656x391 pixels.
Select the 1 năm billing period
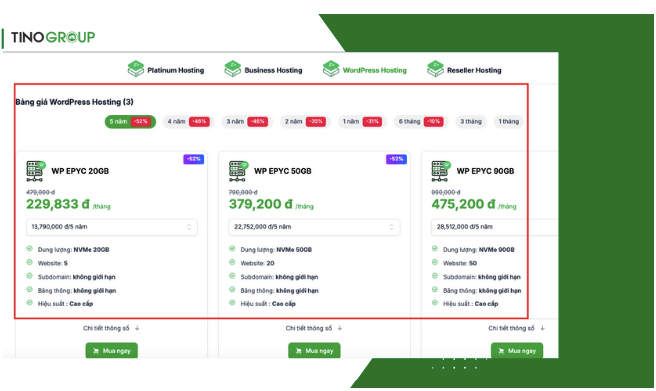click(362, 122)
